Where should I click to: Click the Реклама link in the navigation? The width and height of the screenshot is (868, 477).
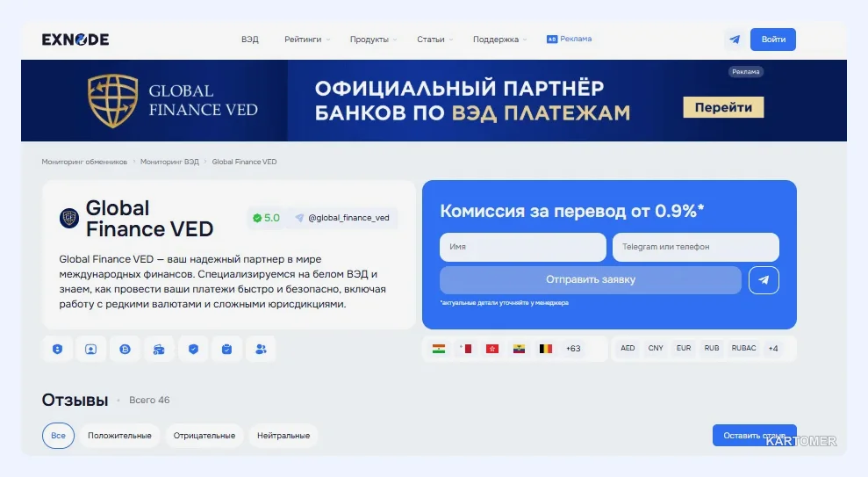576,39
